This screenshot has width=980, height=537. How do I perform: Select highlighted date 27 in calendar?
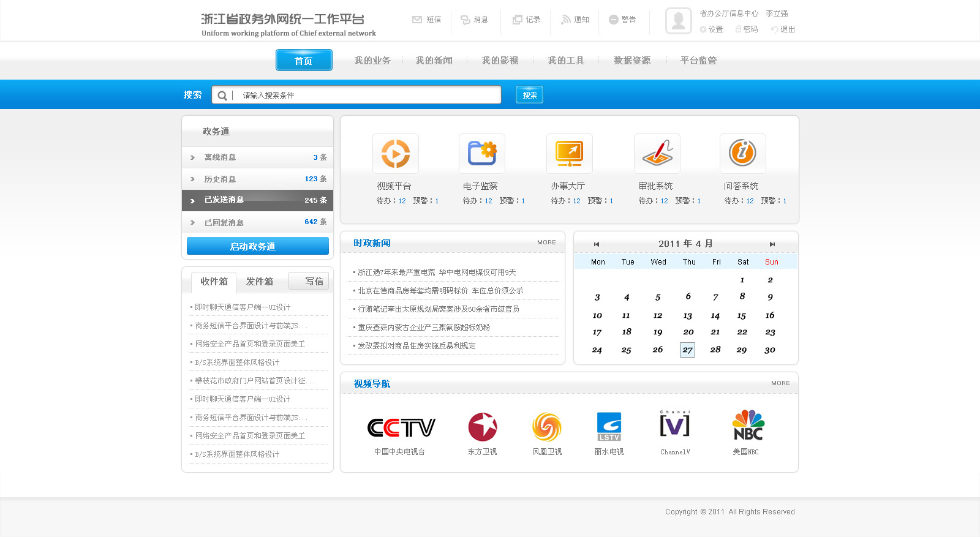click(687, 350)
